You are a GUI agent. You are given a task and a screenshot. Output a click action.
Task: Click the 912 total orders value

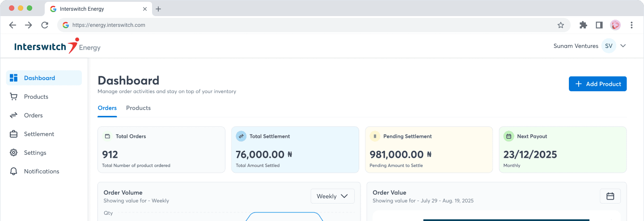(x=110, y=155)
